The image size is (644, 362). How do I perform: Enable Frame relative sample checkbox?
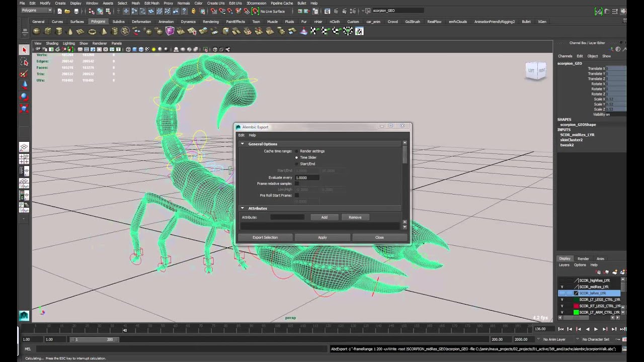[x=297, y=184]
